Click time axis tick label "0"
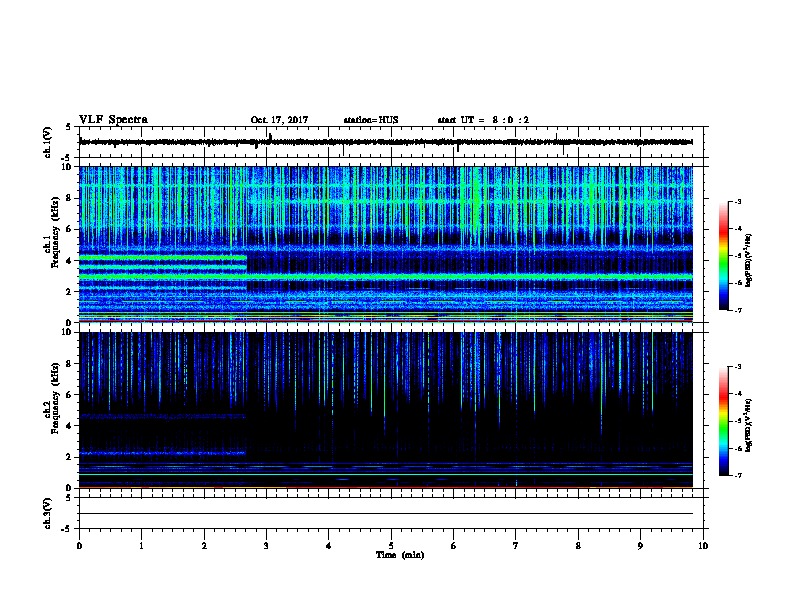The height and width of the screenshot is (612, 792). 79,545
